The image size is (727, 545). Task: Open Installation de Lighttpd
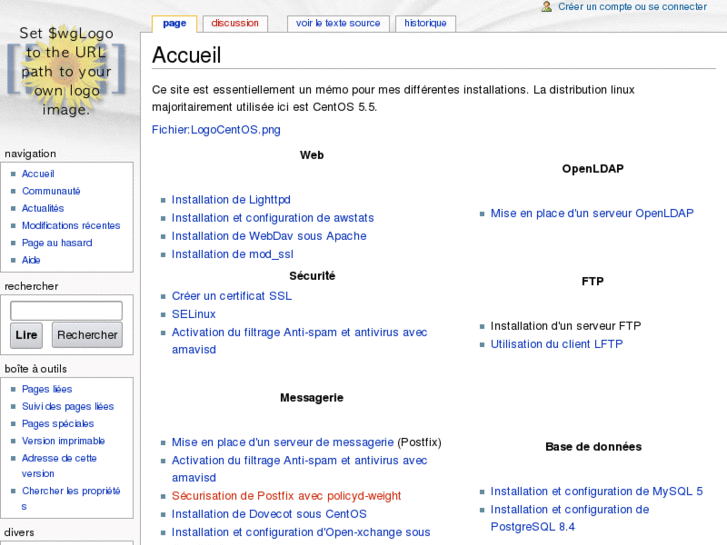231,199
